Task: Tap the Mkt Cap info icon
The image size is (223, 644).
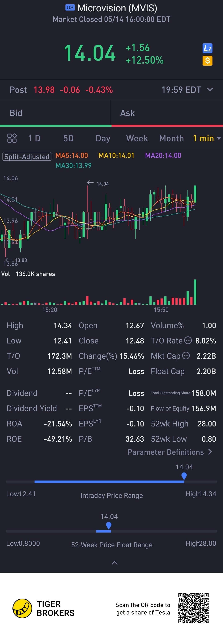Action: [186, 355]
